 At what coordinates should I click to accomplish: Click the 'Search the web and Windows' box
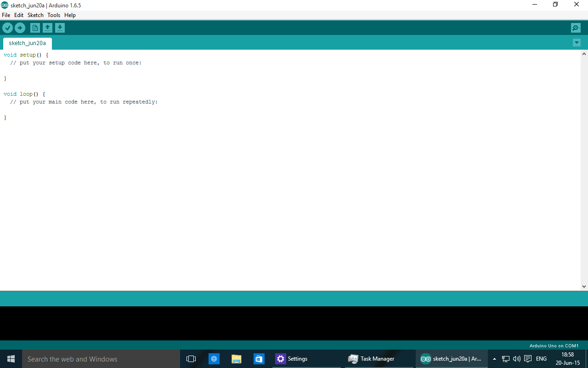[101, 359]
